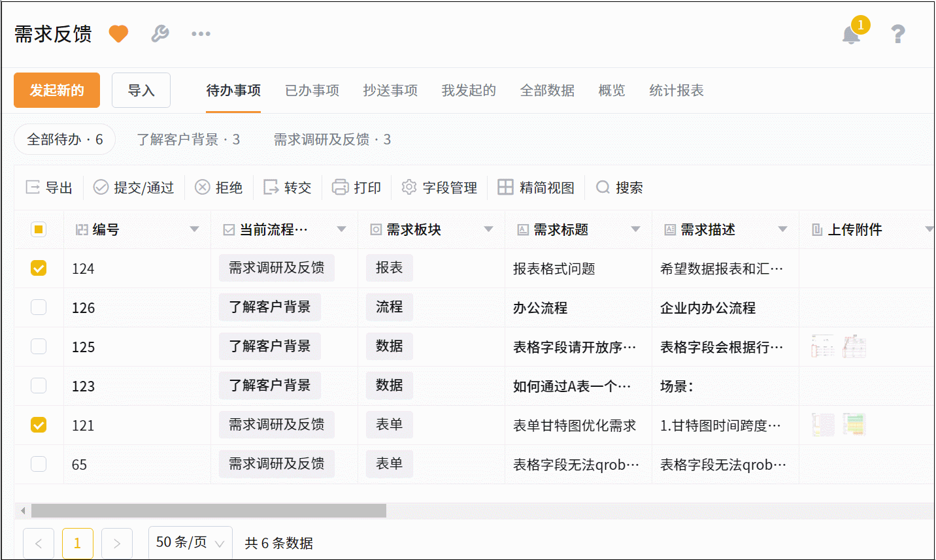The image size is (936, 560).
Task: Click the 报表 tag in row 124
Action: pos(390,268)
